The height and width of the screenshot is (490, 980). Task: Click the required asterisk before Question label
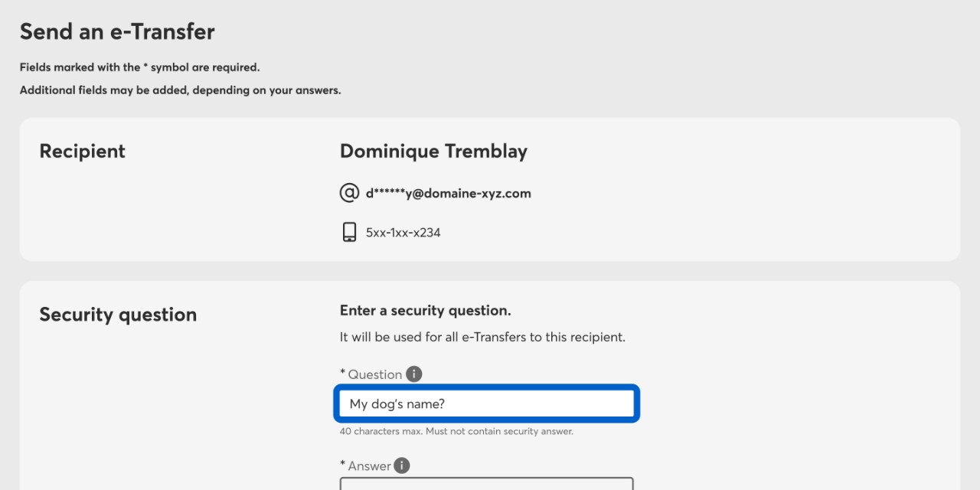342,373
